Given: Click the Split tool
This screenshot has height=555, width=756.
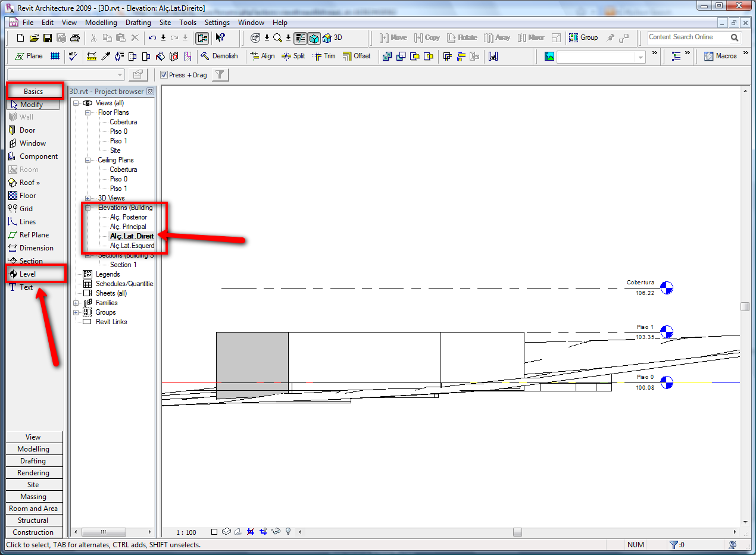Looking at the screenshot, I should 293,56.
